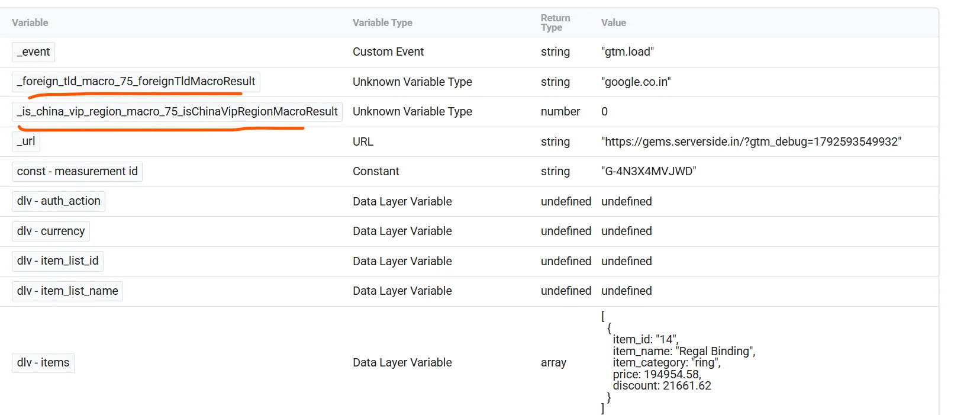Screen dimensions: 980x415
Task: Click the price: 194954.58 text
Action: click(x=657, y=374)
